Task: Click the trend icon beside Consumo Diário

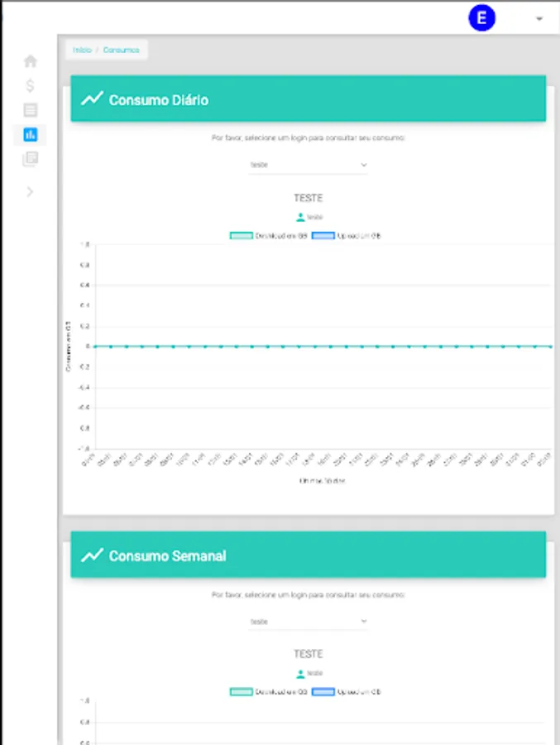Action: (92, 99)
